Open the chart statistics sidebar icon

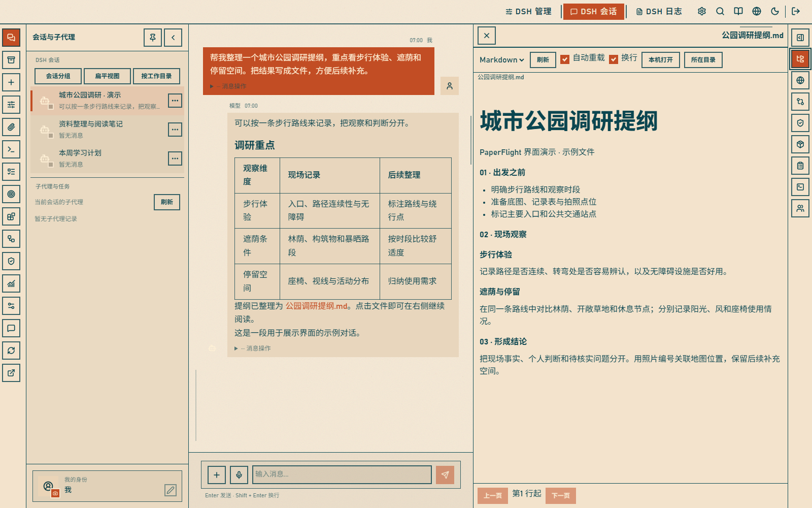point(11,283)
